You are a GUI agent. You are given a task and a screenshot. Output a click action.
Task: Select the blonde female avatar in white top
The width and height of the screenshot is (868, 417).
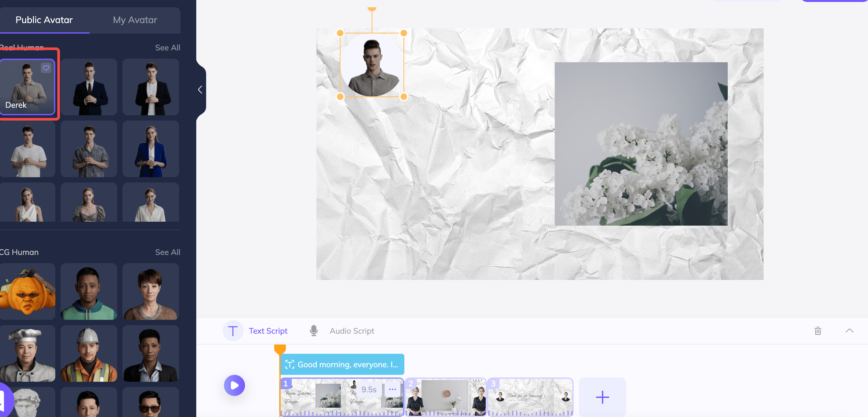(27, 202)
